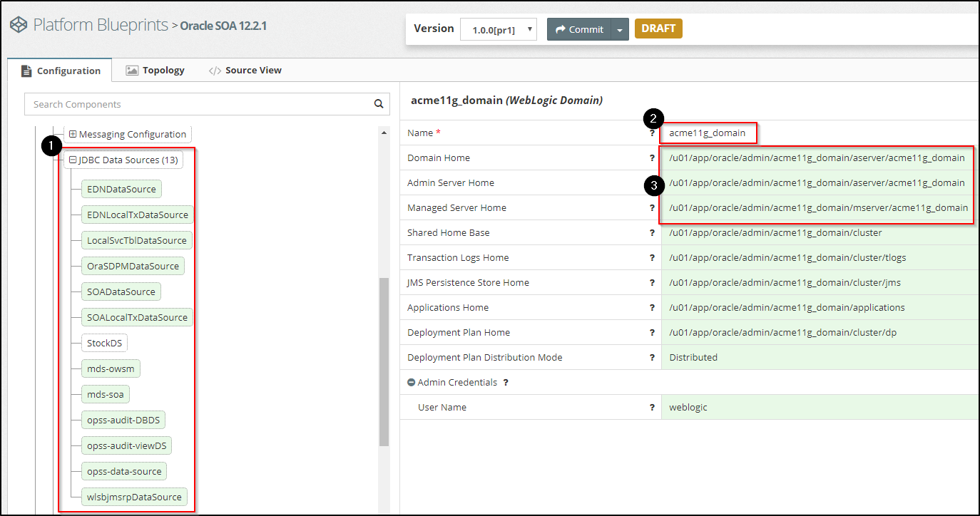Click help icon for JMS Persistence Store Home
This screenshot has height=516, width=980.
click(x=652, y=283)
